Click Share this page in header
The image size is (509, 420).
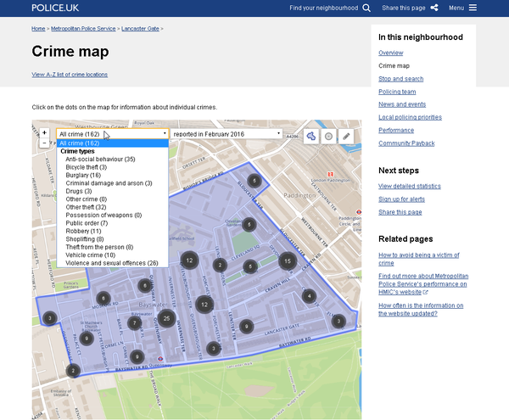tap(404, 8)
